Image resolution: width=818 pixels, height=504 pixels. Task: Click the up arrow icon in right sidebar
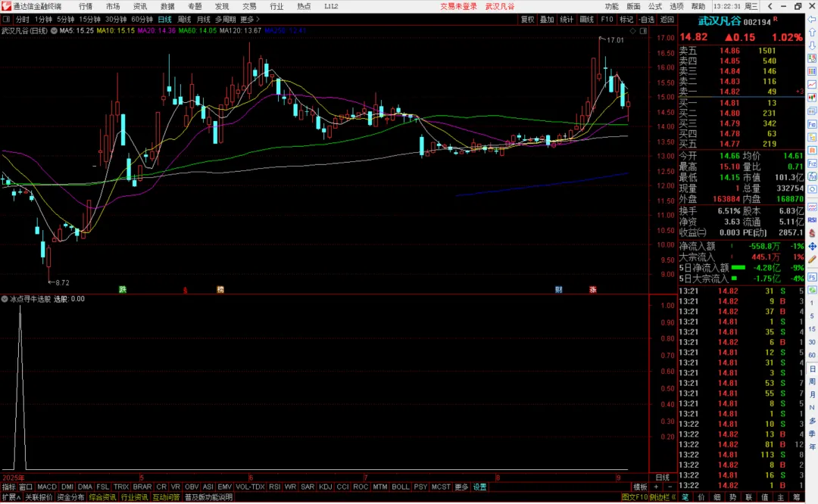click(812, 33)
